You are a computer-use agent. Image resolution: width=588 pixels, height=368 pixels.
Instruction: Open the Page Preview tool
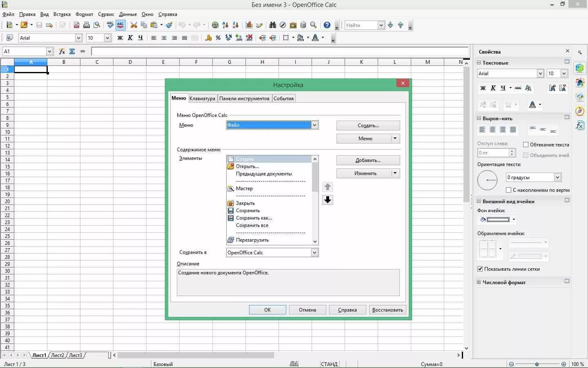point(97,25)
